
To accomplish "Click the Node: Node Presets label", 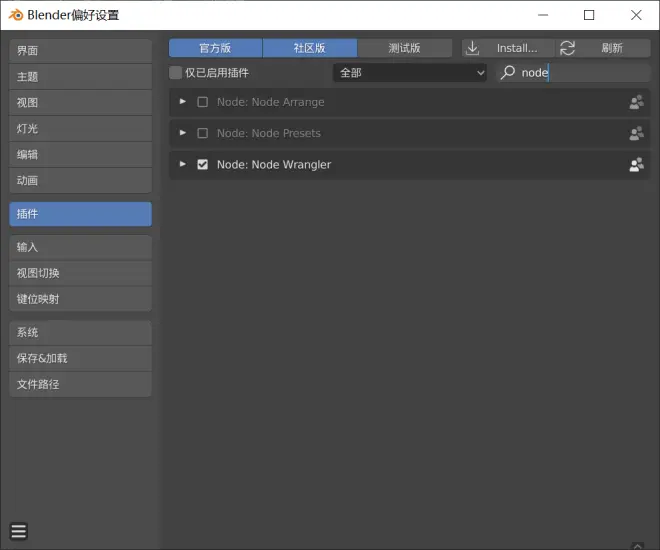I will (x=269, y=133).
